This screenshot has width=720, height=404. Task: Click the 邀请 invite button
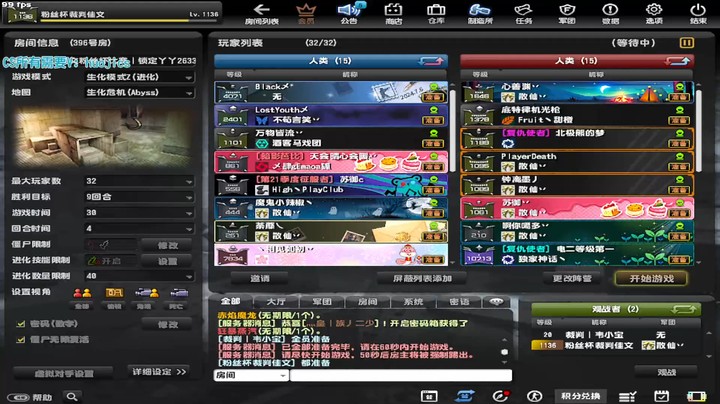(260, 278)
